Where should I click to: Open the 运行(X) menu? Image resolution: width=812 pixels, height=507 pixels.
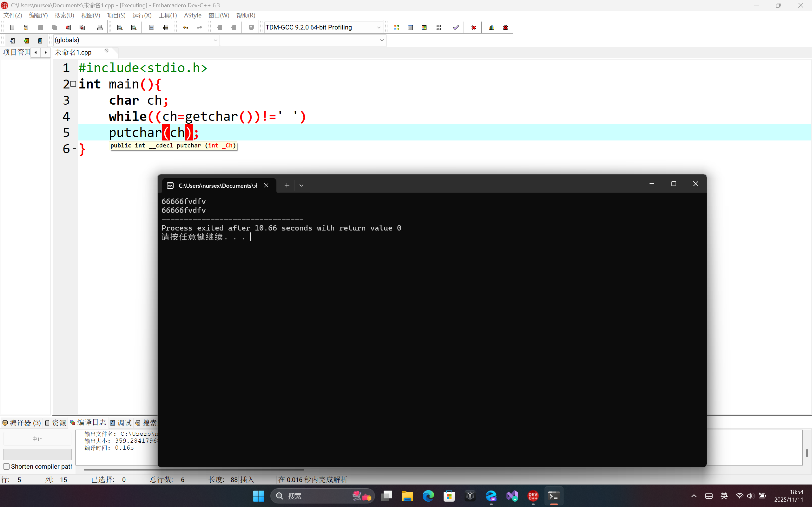142,16
